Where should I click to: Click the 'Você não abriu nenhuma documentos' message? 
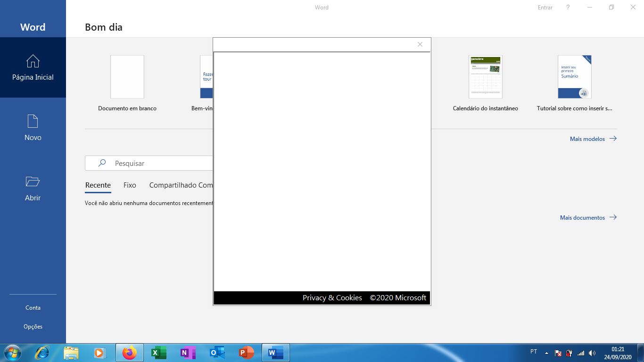[149, 203]
